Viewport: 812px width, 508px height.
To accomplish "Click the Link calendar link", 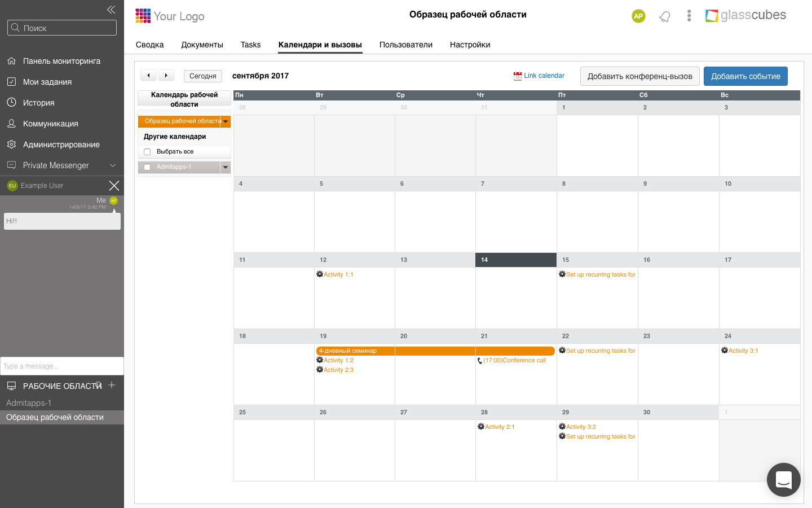I will pyautogui.click(x=544, y=76).
